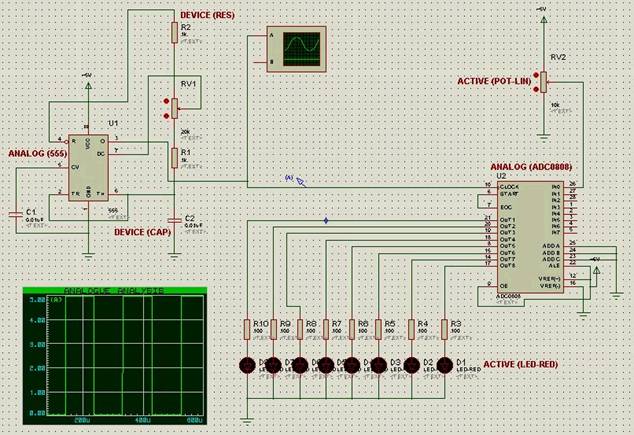Click the ACTIVE (POT-LIN) label

[x=494, y=81]
